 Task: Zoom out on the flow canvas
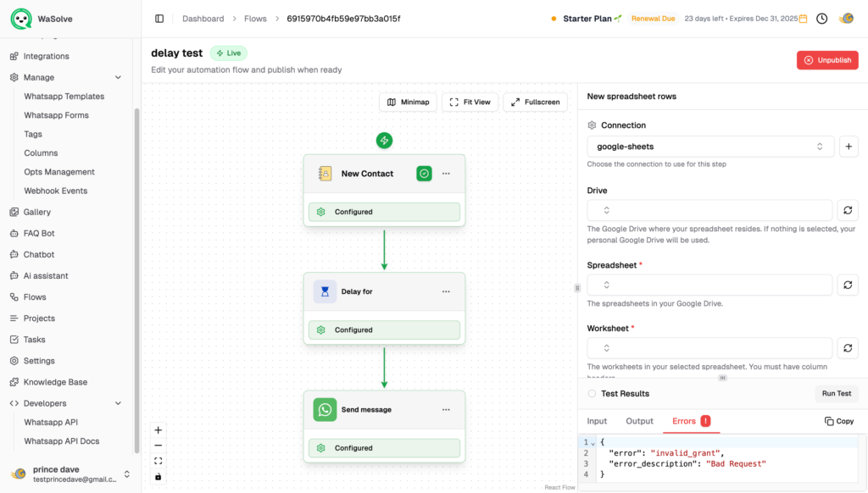tap(159, 446)
